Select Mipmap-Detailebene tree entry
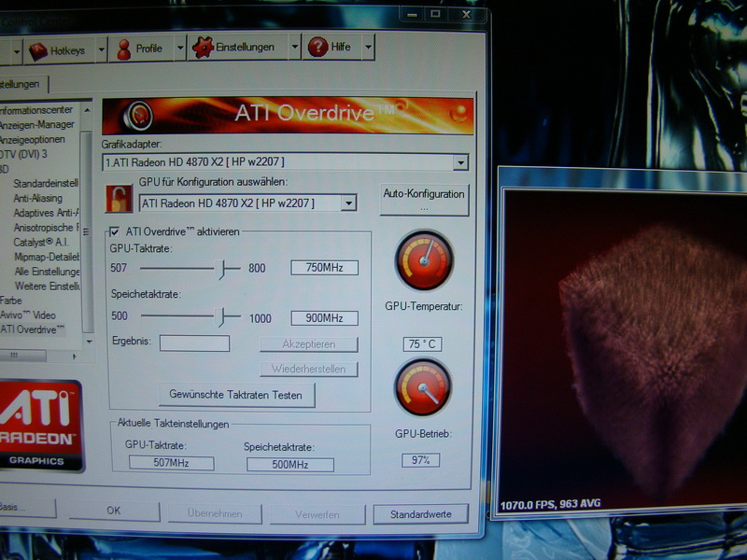Screen dimensions: 747x560 (47, 258)
